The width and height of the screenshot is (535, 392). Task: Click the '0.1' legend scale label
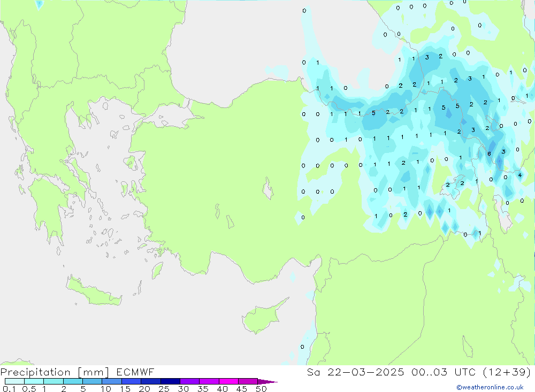click(x=9, y=389)
